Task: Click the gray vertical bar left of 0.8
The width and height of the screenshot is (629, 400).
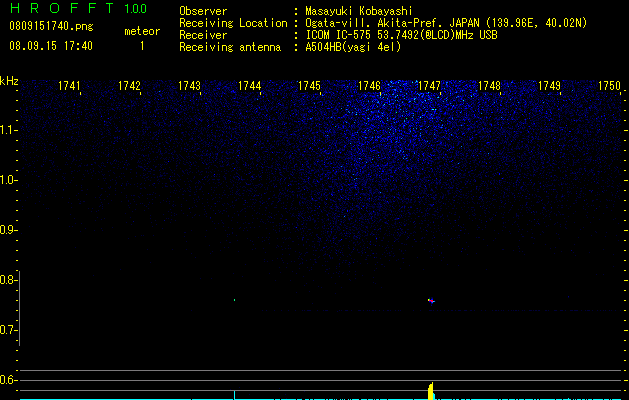Action: [20, 308]
